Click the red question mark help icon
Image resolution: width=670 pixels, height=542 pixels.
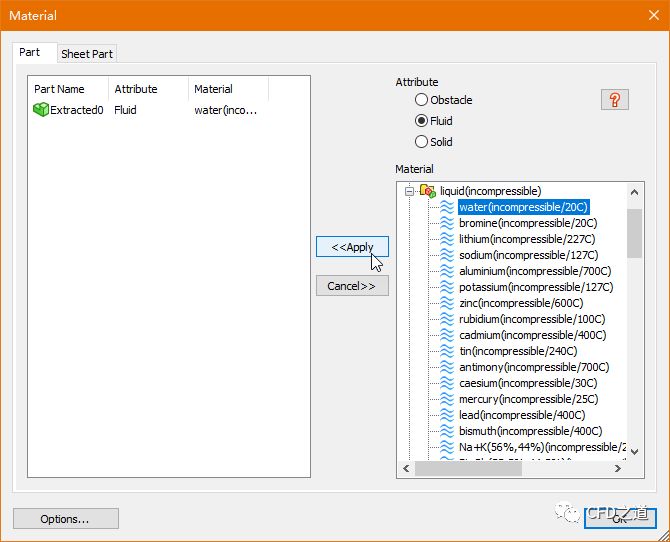coord(614,99)
